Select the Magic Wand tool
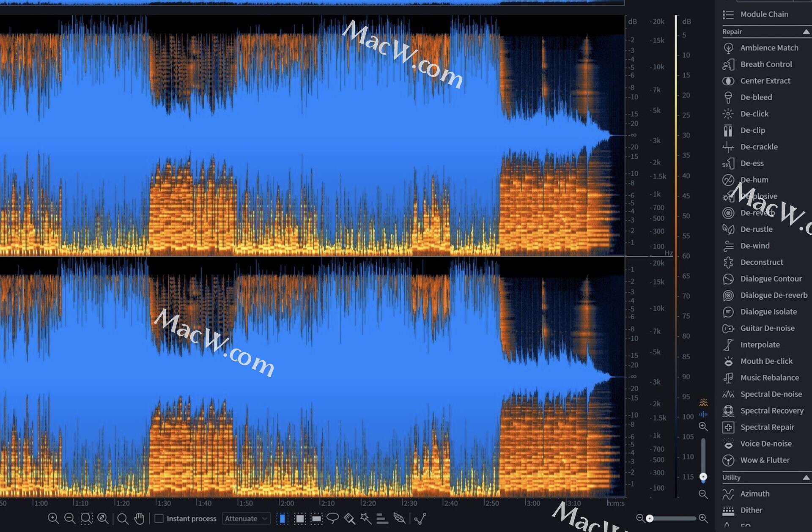Viewport: 812px width, 532px height. (366, 518)
